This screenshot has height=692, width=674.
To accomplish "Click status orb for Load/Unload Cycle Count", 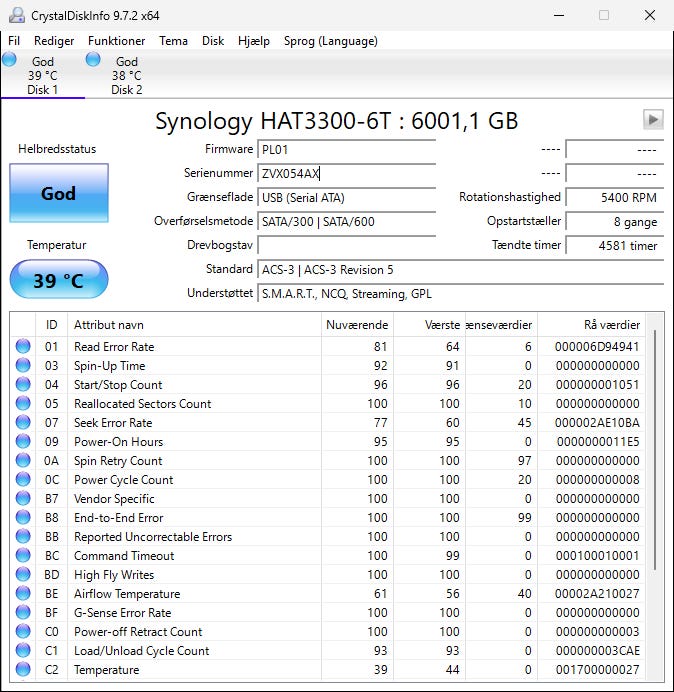I will (x=23, y=651).
